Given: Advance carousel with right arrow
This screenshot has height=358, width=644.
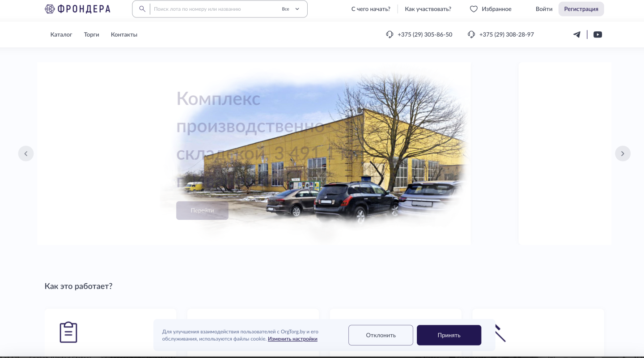Looking at the screenshot, I should 623,153.
